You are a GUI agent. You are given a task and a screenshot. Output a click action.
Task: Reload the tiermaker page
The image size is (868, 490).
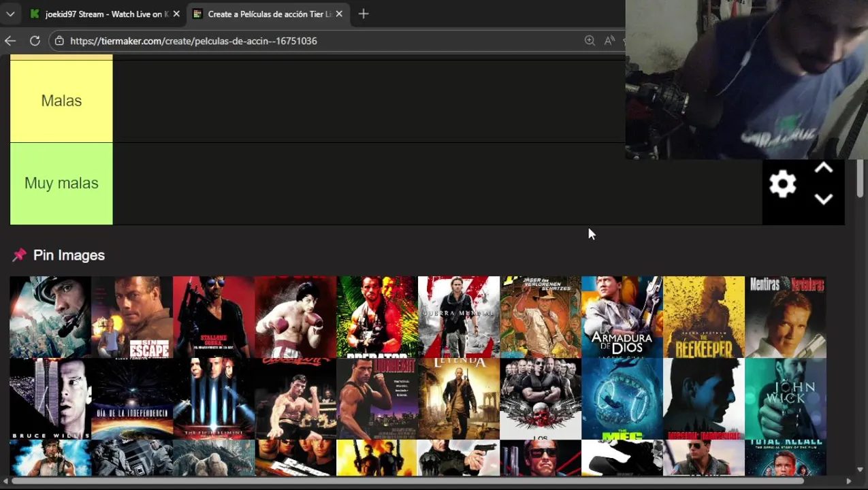click(35, 41)
